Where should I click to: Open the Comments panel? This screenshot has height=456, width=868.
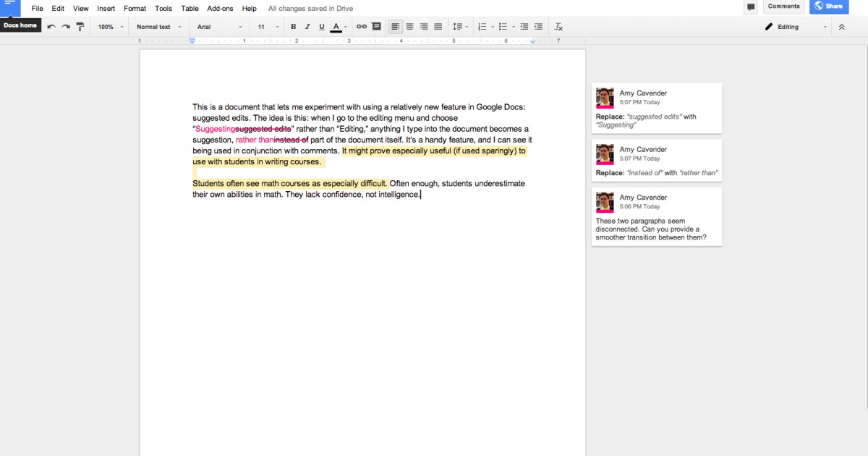(783, 6)
